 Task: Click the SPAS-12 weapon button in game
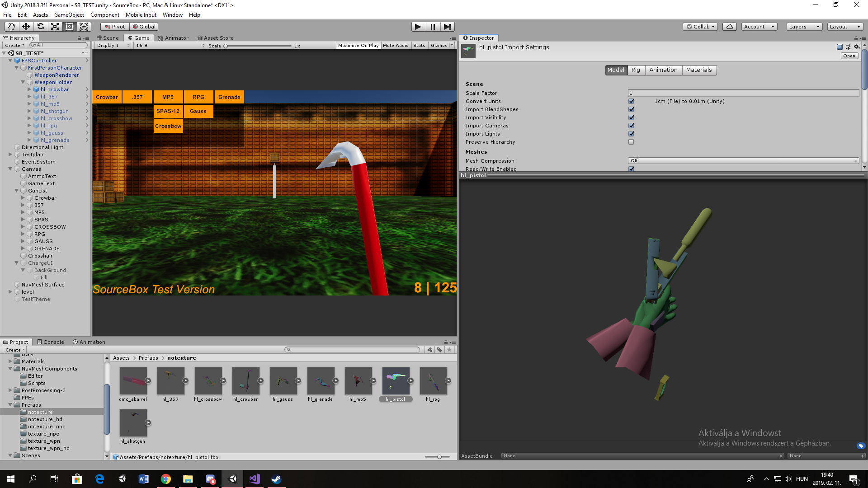168,111
